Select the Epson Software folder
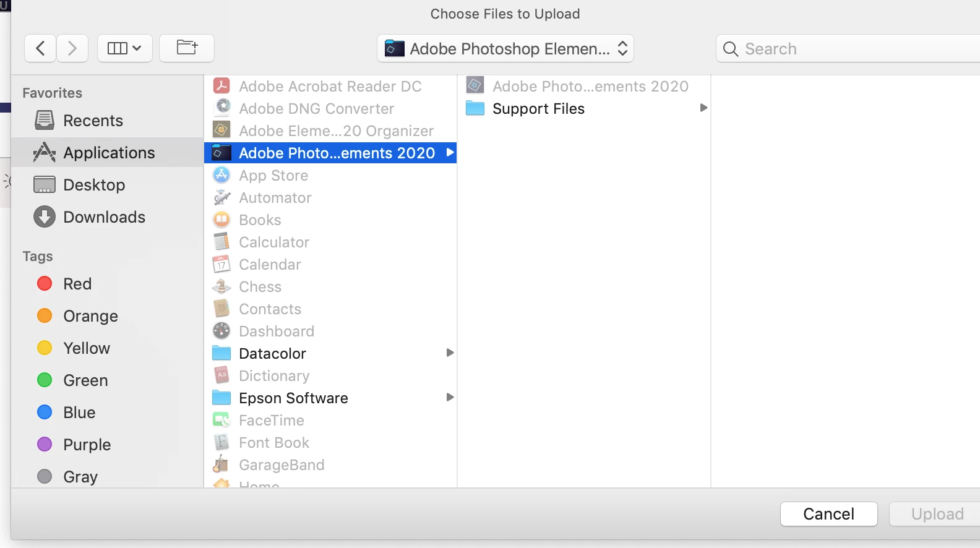Image resolution: width=980 pixels, height=548 pixels. pyautogui.click(x=330, y=398)
